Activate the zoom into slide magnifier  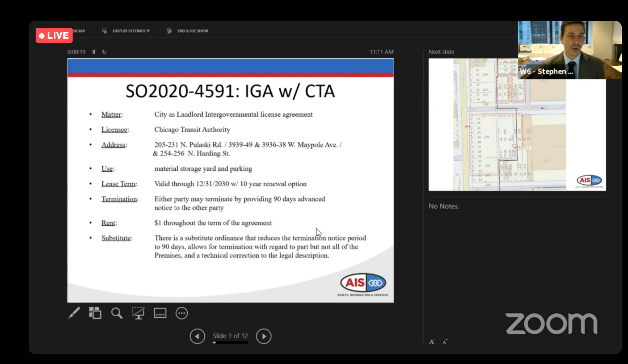coord(117,313)
